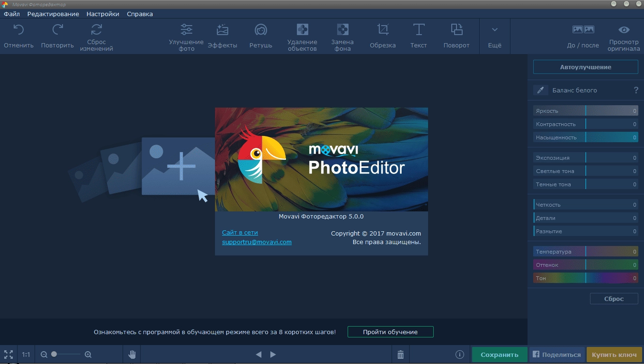
Task: Select the hand pan tool
Action: (x=132, y=355)
